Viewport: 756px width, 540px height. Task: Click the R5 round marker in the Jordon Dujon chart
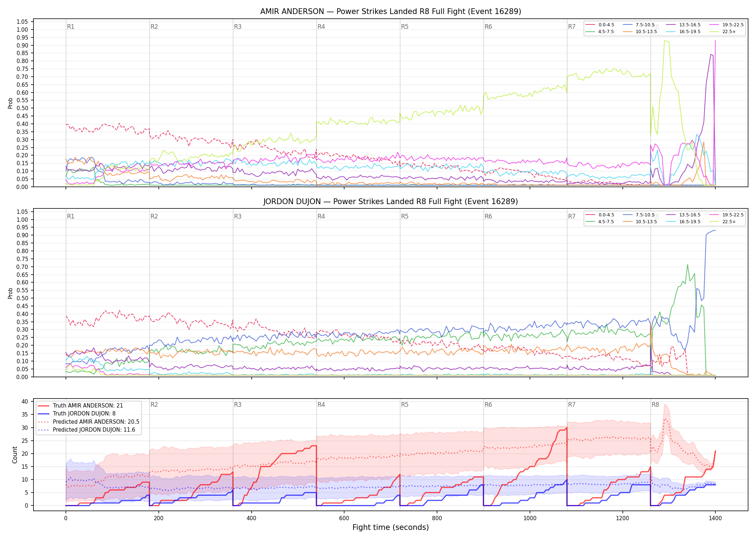click(405, 216)
